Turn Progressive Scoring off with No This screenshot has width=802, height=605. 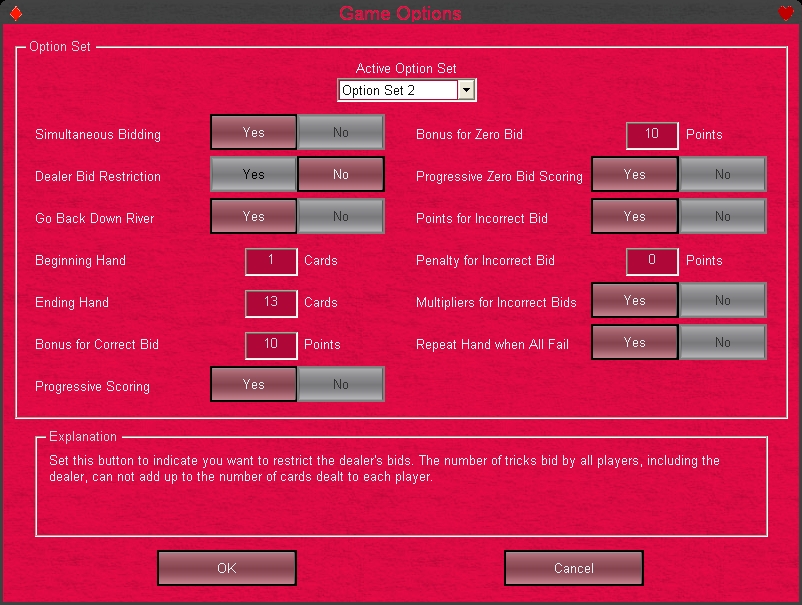pos(341,384)
